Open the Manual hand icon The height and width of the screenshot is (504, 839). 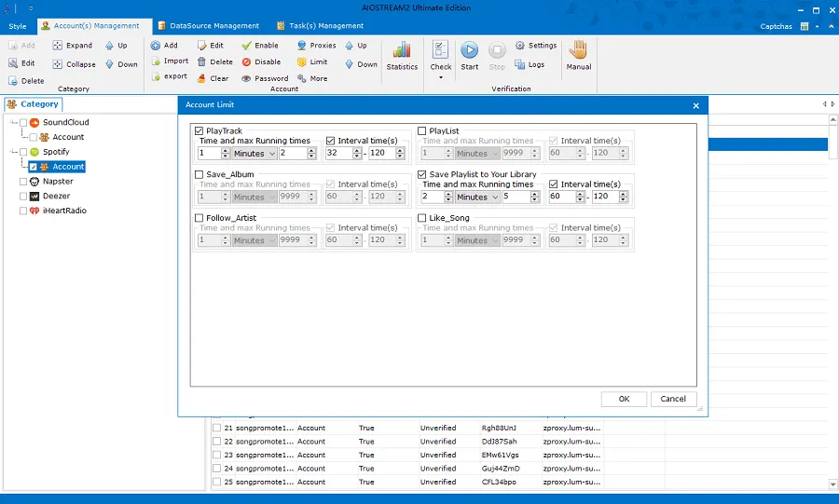579,52
